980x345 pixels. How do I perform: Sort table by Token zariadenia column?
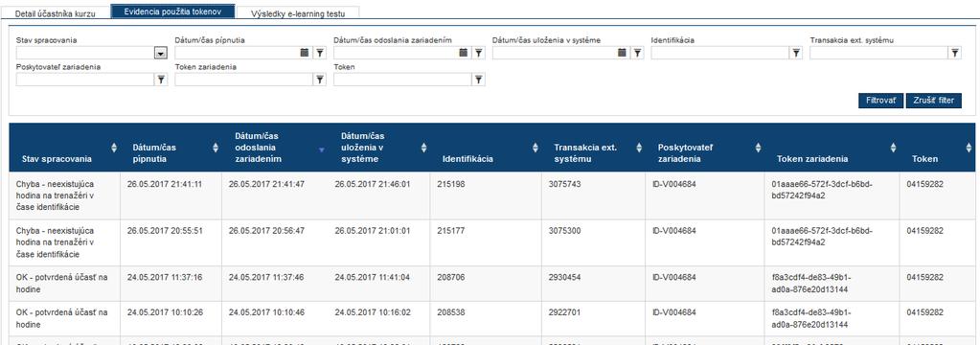point(893,148)
